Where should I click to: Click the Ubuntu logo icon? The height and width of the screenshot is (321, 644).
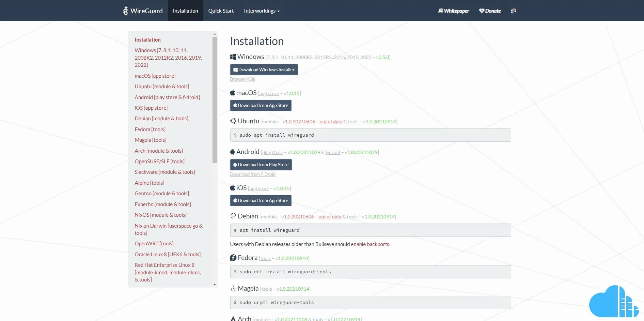pyautogui.click(x=233, y=121)
